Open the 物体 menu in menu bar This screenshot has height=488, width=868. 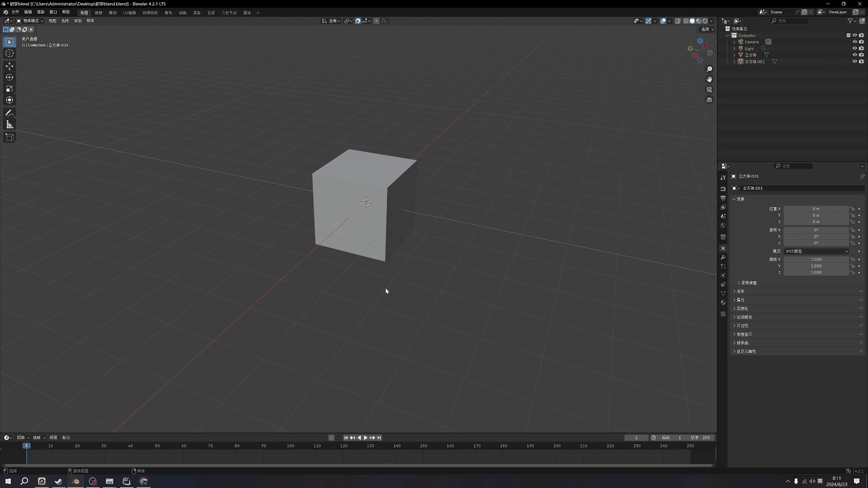coord(90,20)
